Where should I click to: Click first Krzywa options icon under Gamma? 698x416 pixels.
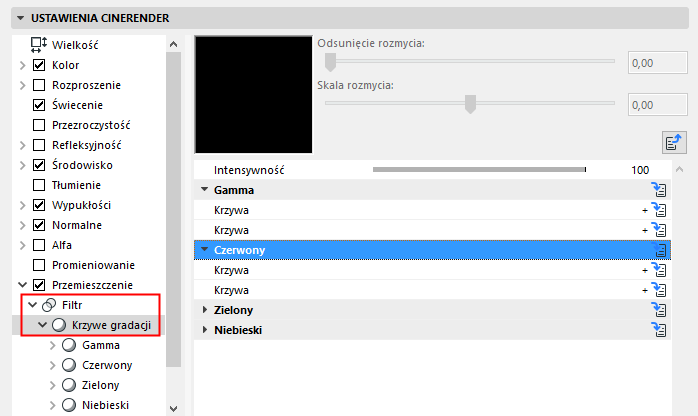click(659, 210)
